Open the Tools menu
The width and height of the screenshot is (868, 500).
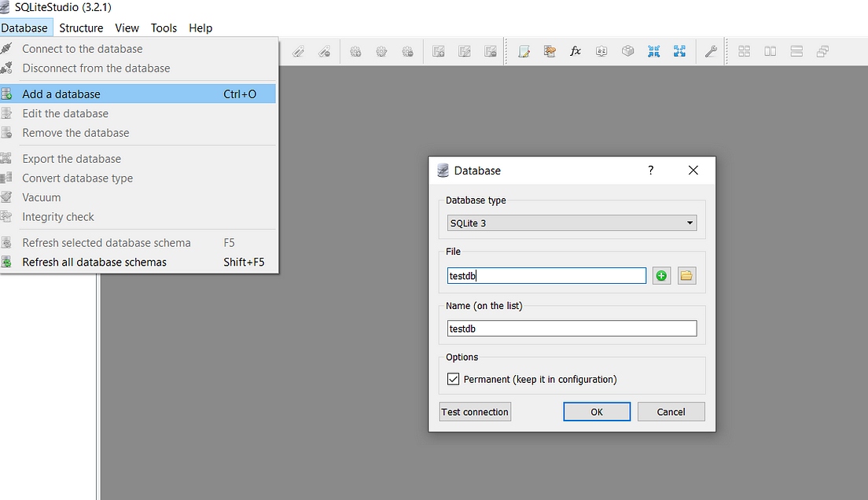164,28
